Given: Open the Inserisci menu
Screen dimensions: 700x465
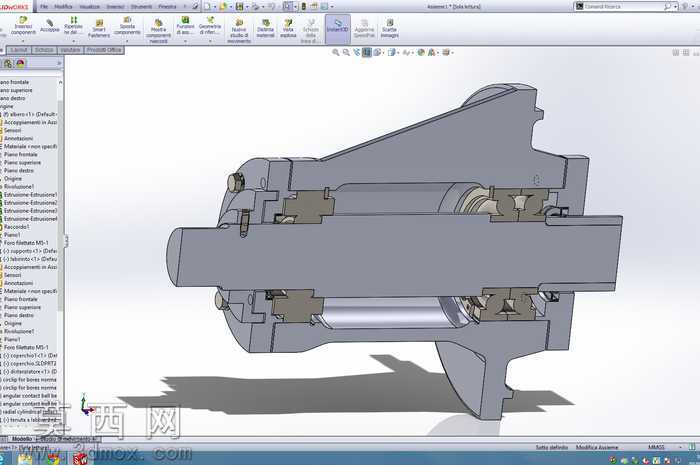Looking at the screenshot, I should (x=116, y=7).
